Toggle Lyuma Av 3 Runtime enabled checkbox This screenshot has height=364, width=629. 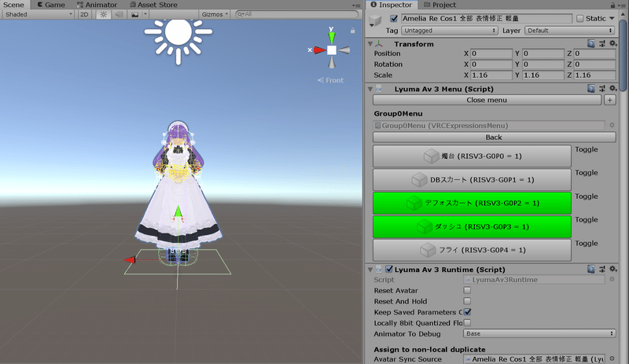389,270
